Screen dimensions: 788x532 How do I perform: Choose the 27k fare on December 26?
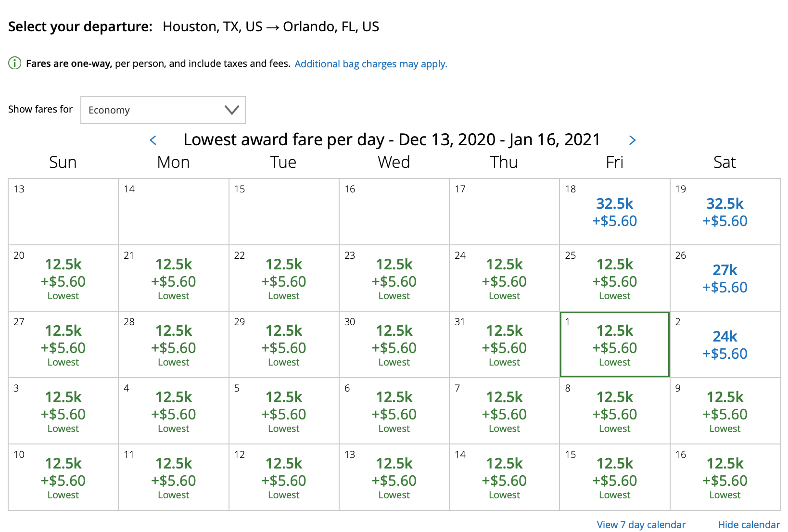pos(724,278)
